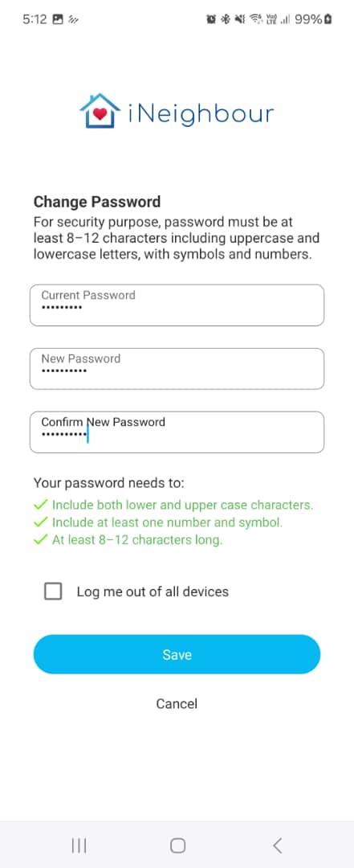Tap the Wi-Fi signal status icon
This screenshot has height=868, width=354.
pos(255,19)
